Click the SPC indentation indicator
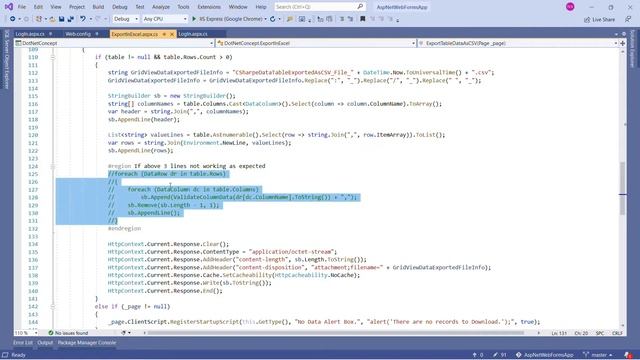 [x=600, y=333]
